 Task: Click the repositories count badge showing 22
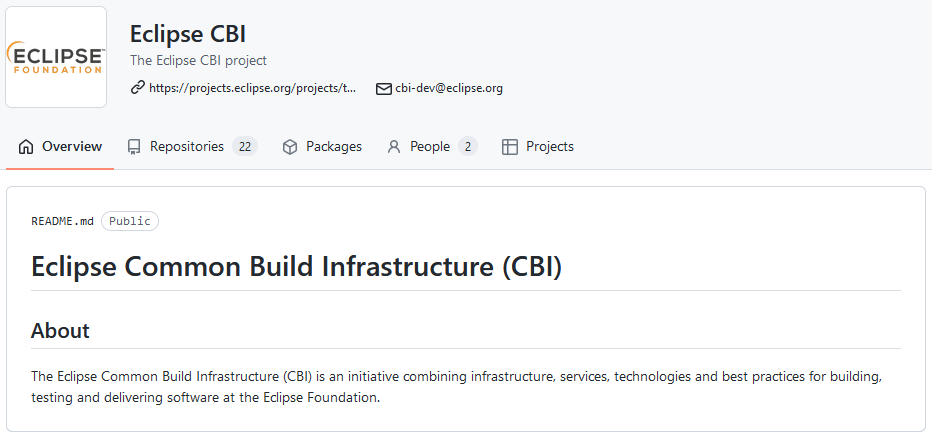tap(245, 147)
